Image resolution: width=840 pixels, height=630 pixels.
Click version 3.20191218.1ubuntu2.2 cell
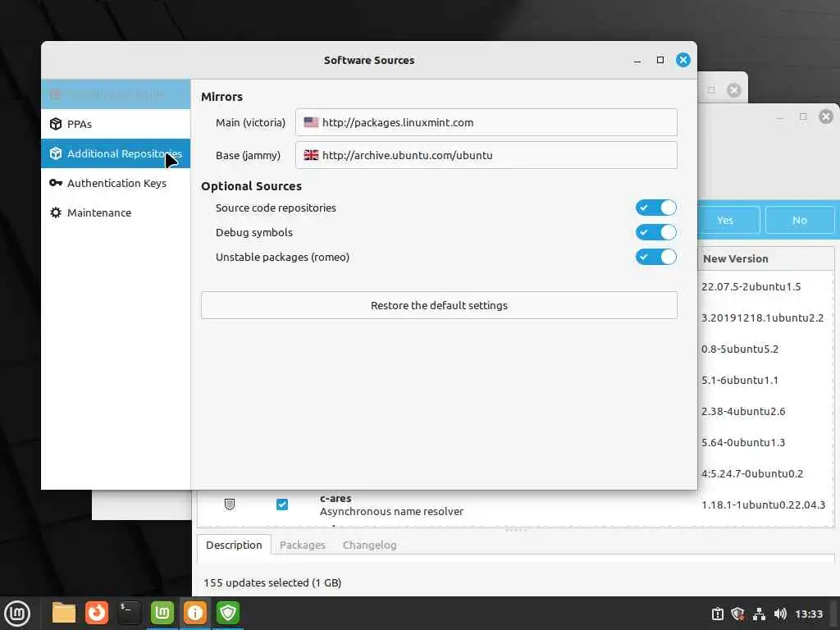[x=762, y=317]
